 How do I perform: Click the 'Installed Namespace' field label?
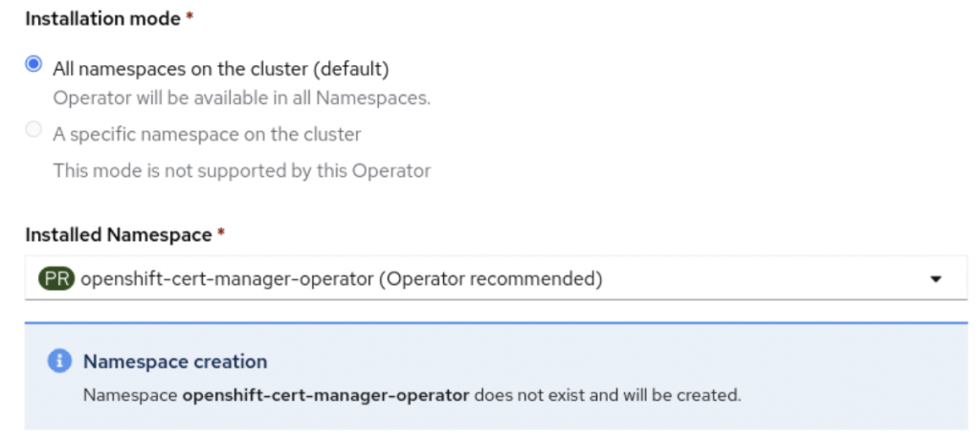pyautogui.click(x=118, y=235)
